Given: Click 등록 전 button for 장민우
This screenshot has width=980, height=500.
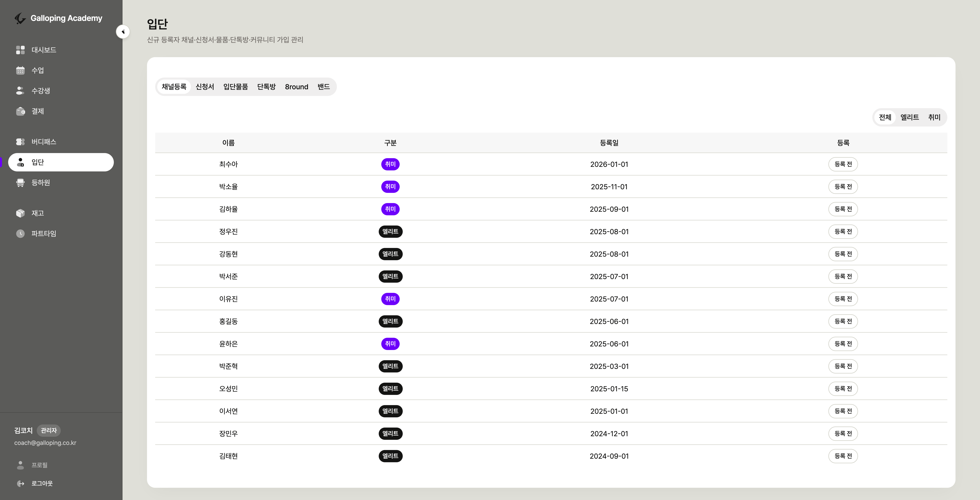Looking at the screenshot, I should tap(843, 434).
